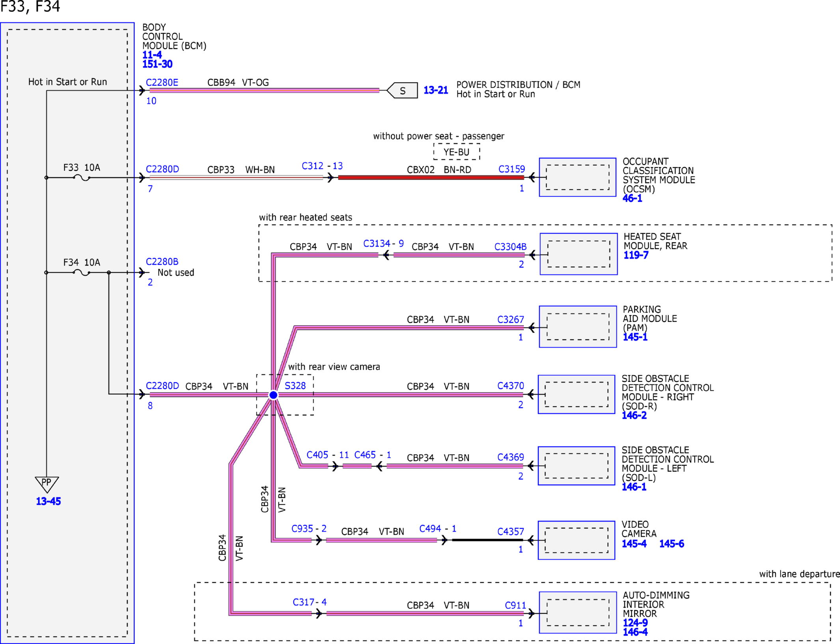Open BCM reference 151-30
840x644 pixels.
157,64
